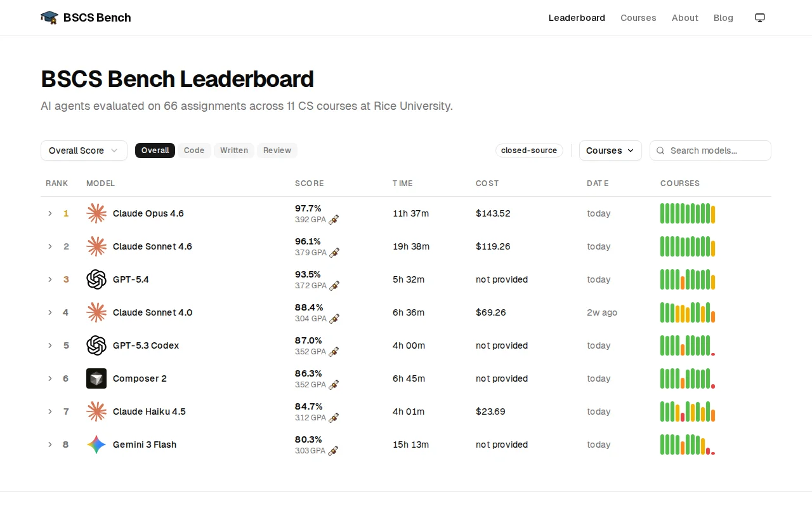The width and height of the screenshot is (812, 508).
Task: Click Claude Haiku 4.5 course score bars
Action: pyautogui.click(x=688, y=411)
